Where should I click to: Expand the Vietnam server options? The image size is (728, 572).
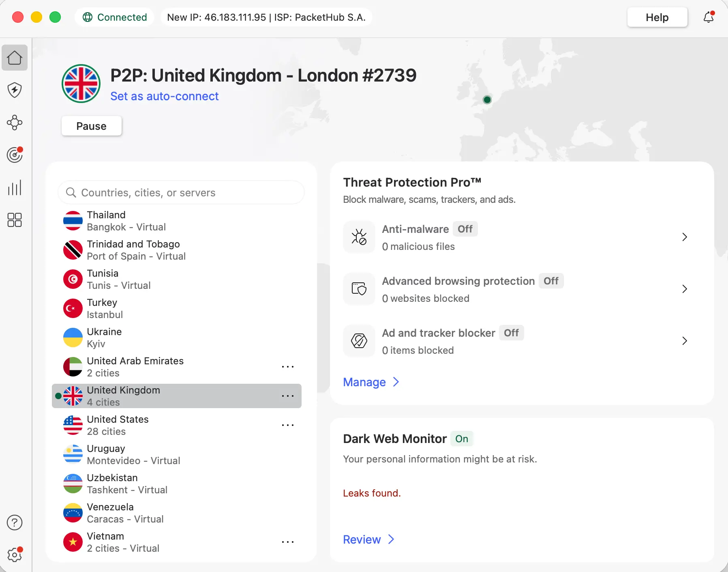(x=288, y=542)
